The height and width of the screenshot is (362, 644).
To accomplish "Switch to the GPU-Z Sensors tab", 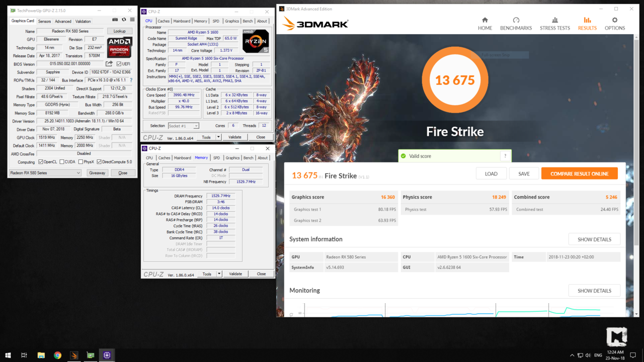I will coord(44,21).
